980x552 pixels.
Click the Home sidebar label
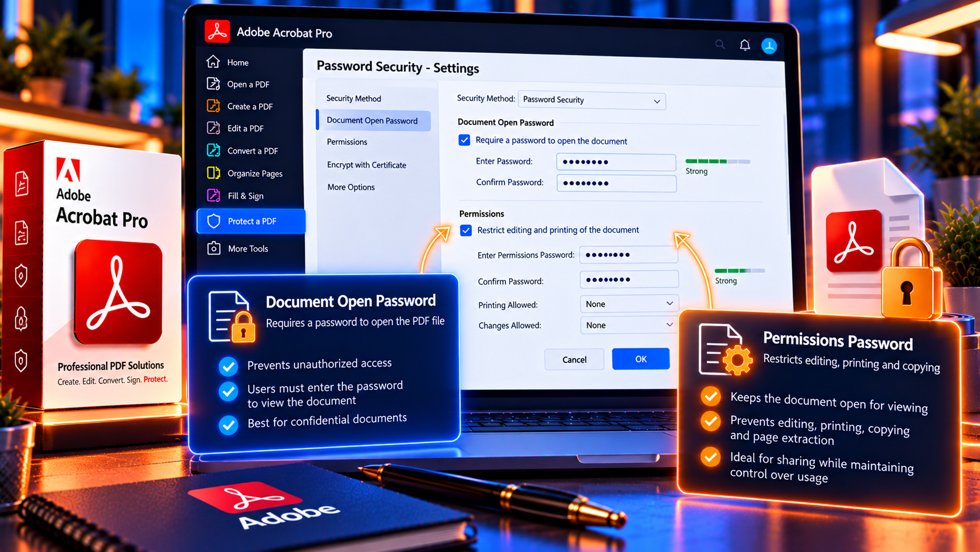238,63
